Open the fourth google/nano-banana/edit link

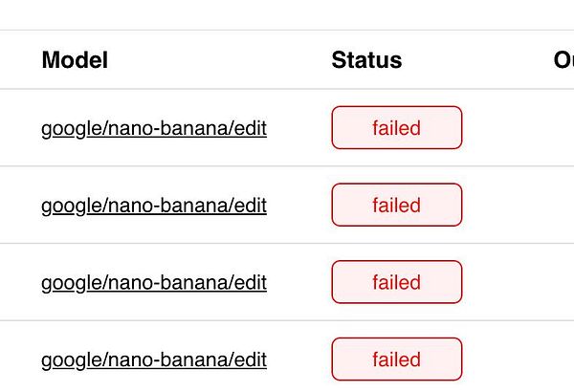(x=153, y=360)
